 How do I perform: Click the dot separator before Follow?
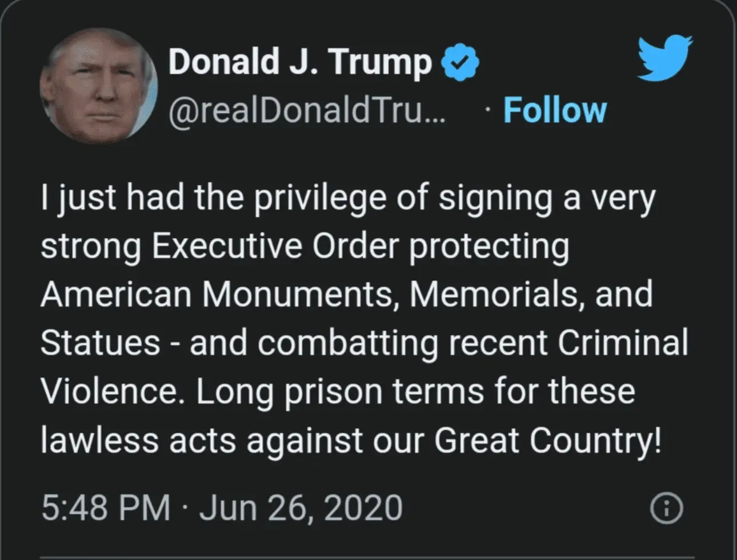(486, 110)
